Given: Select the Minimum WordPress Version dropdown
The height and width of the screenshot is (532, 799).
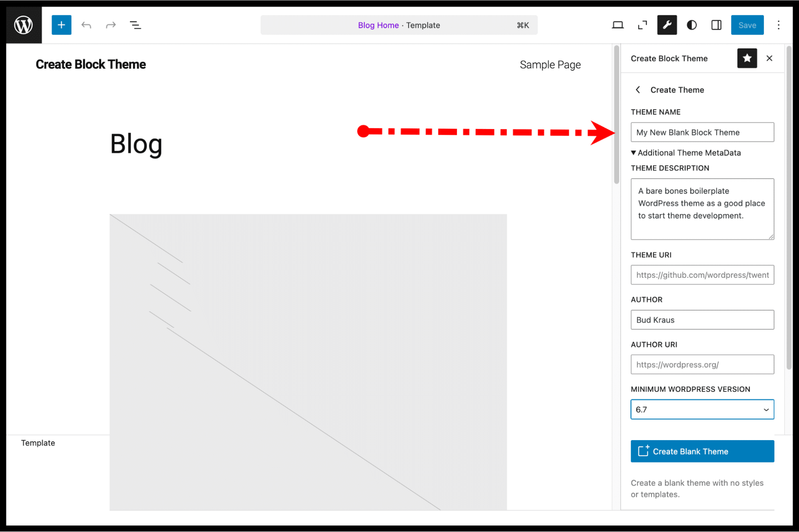Looking at the screenshot, I should click(702, 409).
